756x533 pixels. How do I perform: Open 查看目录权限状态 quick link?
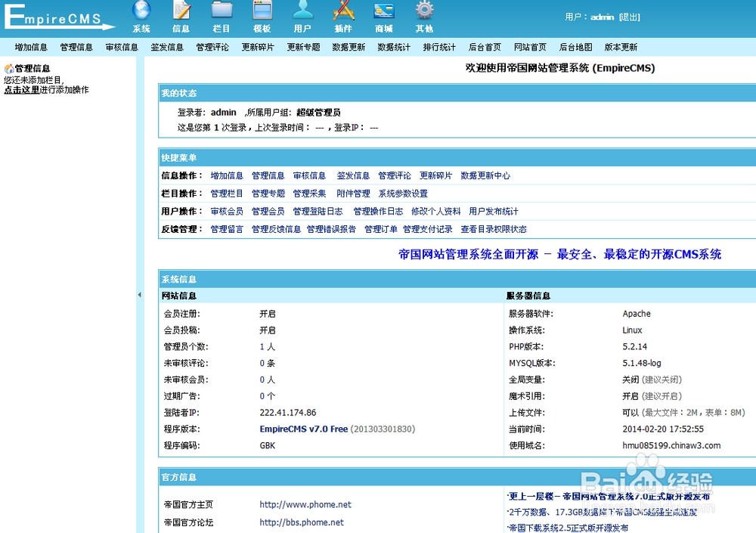[x=493, y=229]
